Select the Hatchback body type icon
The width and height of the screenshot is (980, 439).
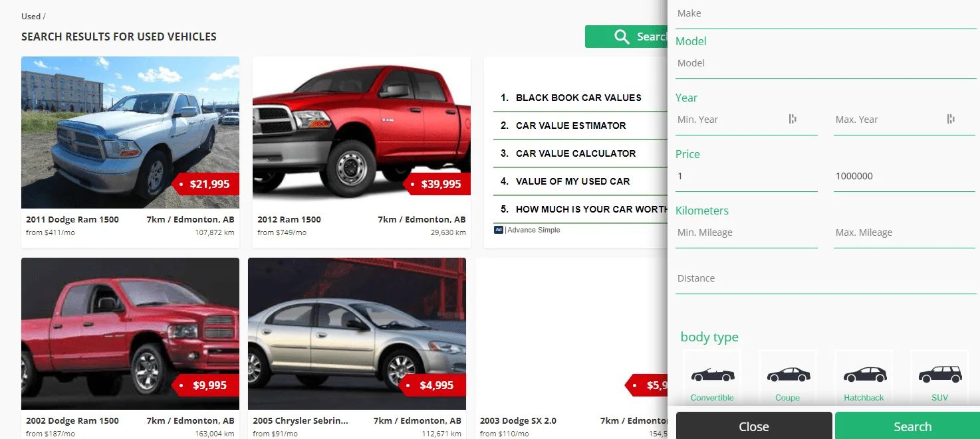[864, 375]
